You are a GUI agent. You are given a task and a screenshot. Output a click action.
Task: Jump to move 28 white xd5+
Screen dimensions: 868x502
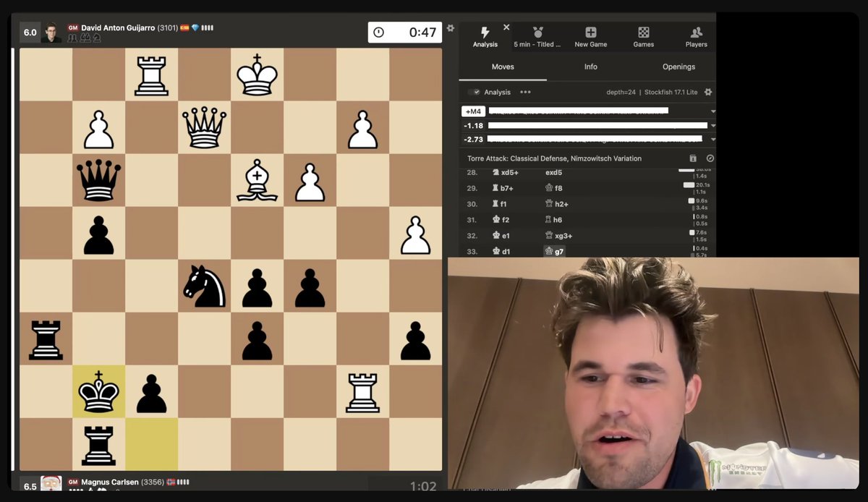pyautogui.click(x=506, y=173)
